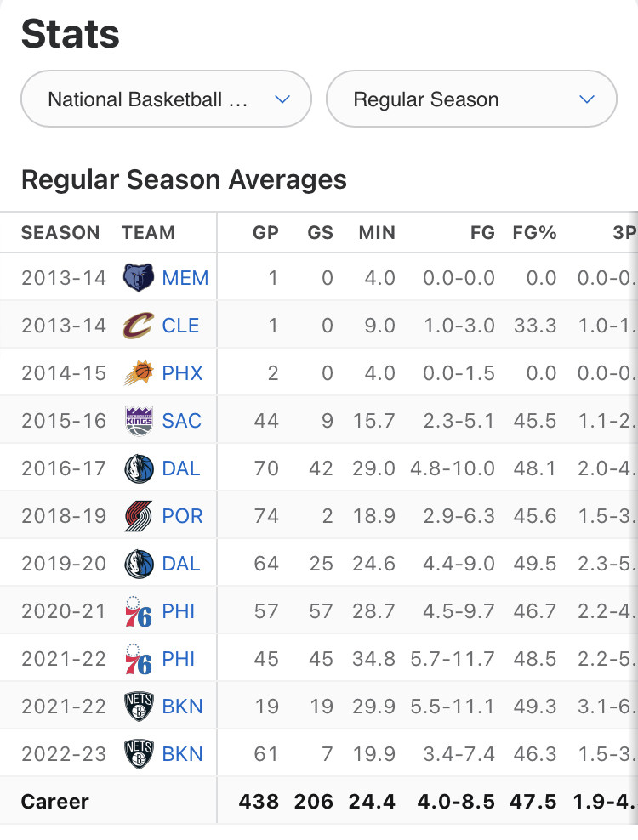Expand the chevron in the Regular Season selector

click(x=587, y=99)
